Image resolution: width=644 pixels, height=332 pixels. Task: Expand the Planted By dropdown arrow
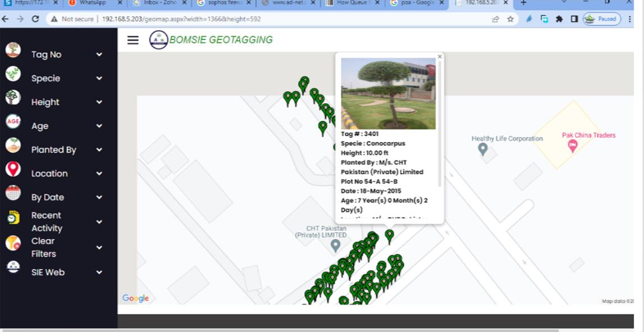(99, 149)
